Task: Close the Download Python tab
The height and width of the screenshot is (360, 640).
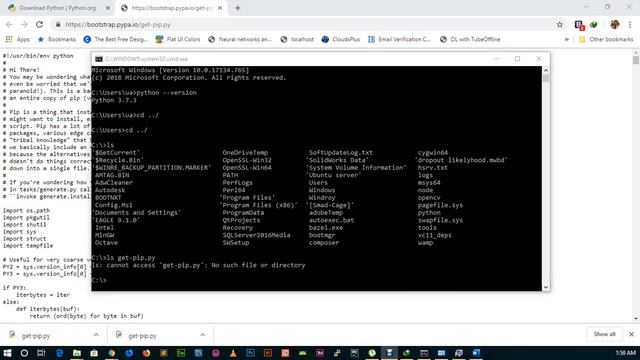Action: click(x=108, y=8)
